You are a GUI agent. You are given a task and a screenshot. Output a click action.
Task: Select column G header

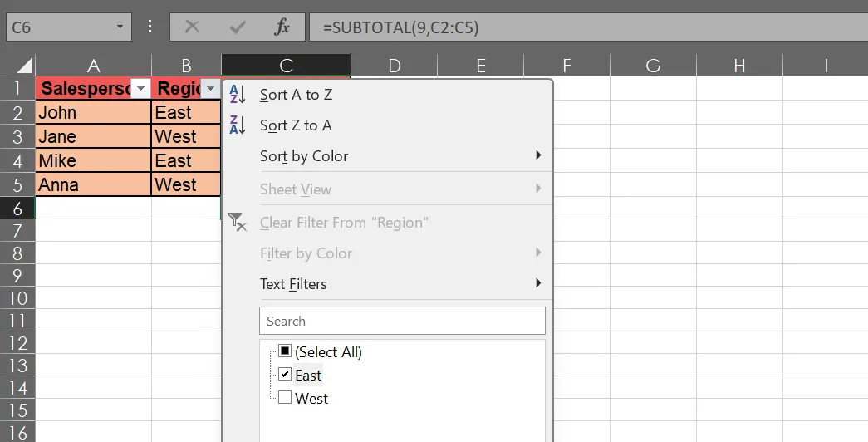point(653,66)
